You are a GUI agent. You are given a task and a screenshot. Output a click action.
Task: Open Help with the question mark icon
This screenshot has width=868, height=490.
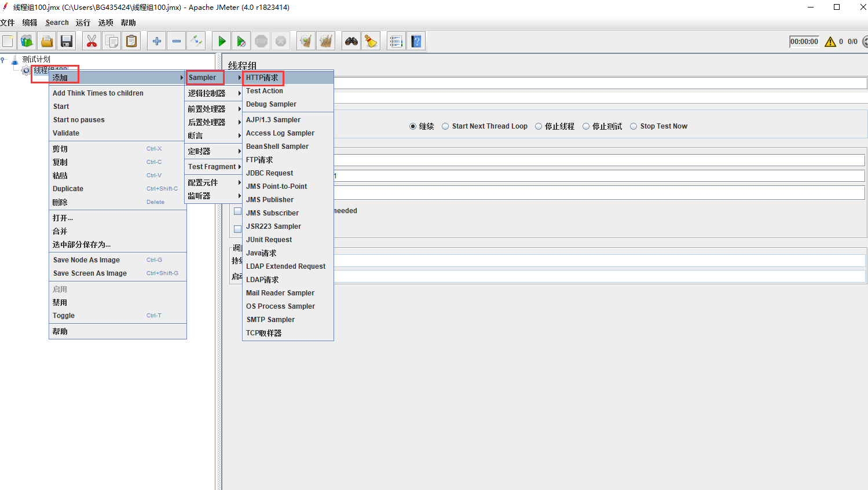point(416,41)
